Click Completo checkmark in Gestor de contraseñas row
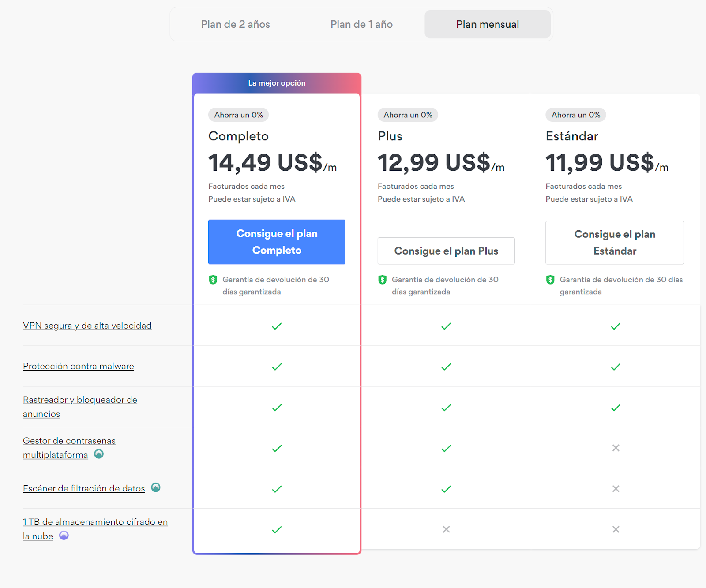 coord(277,448)
